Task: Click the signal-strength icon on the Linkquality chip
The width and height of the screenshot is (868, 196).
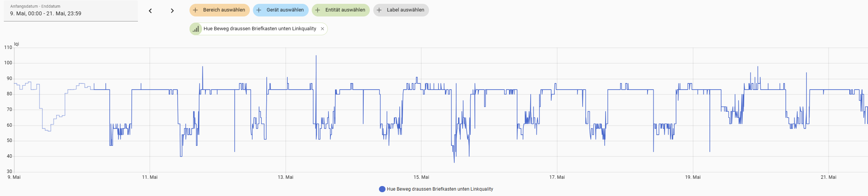Action: (x=196, y=29)
